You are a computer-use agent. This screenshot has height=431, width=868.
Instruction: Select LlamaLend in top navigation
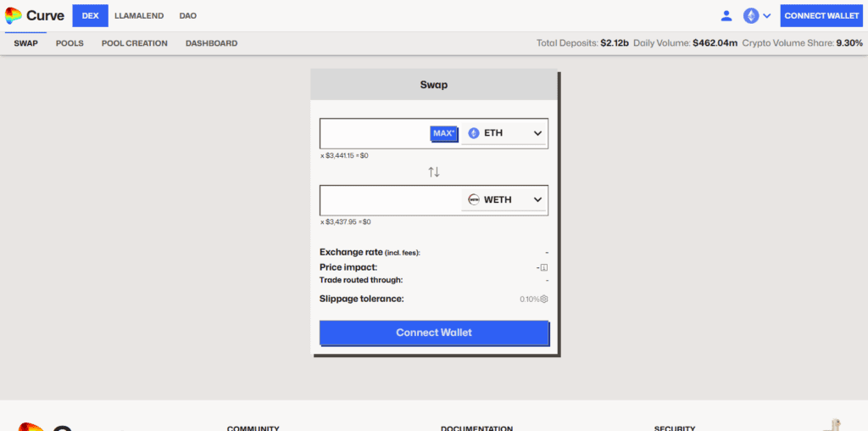[x=139, y=15]
